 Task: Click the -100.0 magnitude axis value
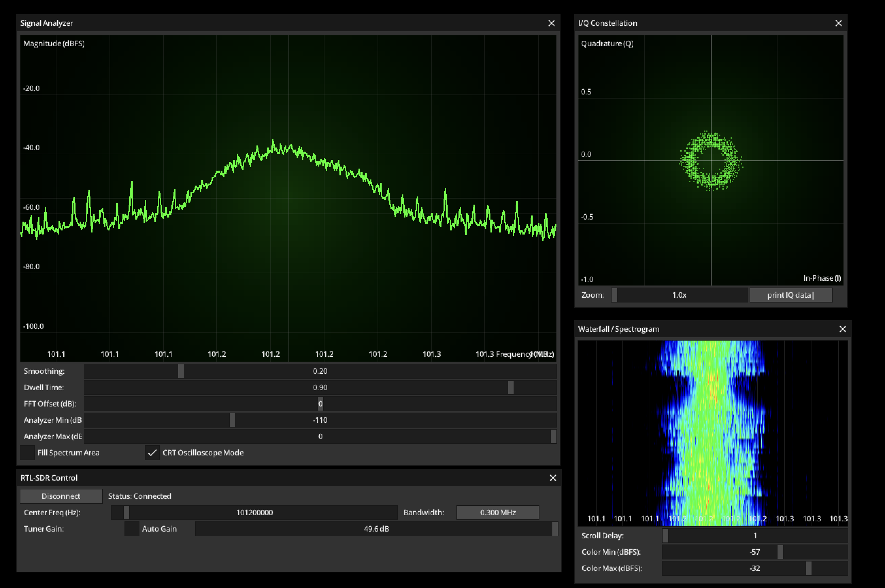(33, 326)
